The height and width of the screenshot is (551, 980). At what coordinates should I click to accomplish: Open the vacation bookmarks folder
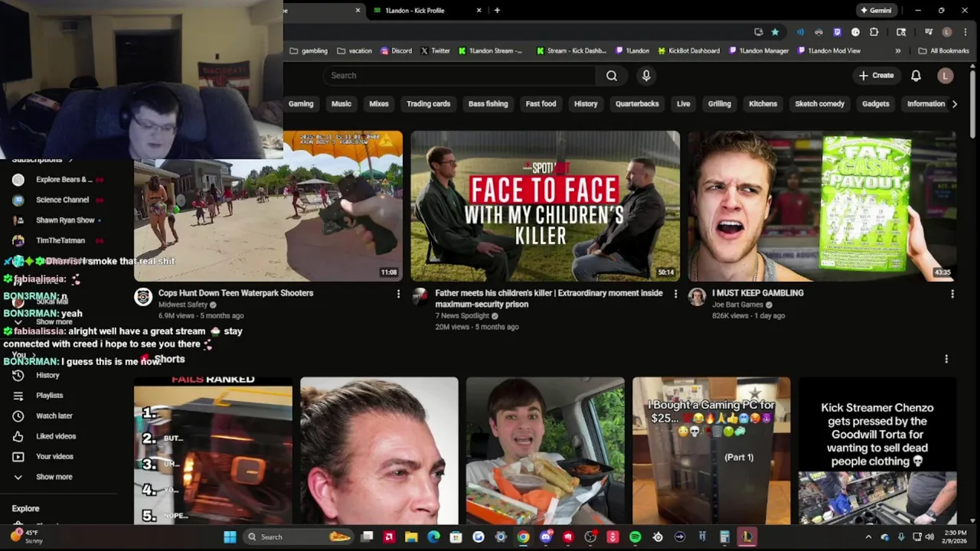[354, 51]
